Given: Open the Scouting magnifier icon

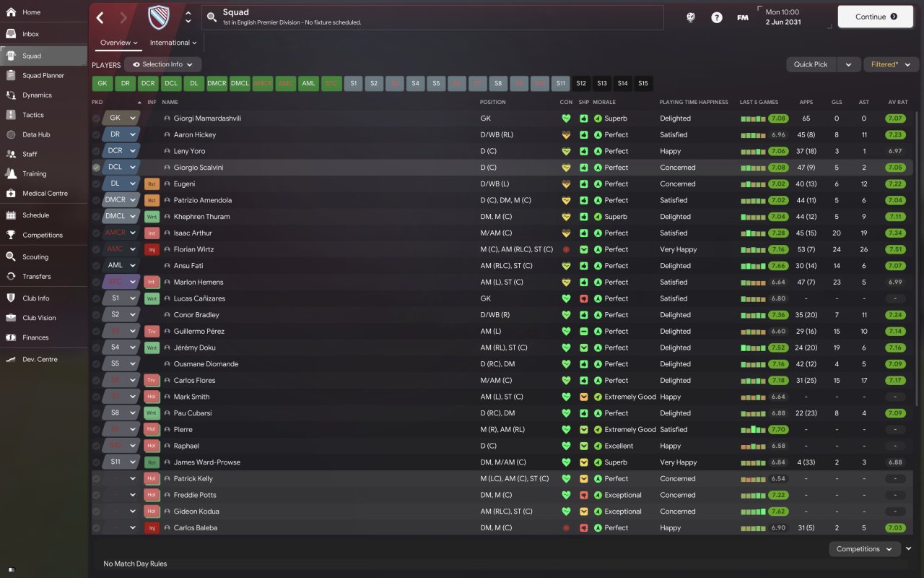Looking at the screenshot, I should coord(11,256).
